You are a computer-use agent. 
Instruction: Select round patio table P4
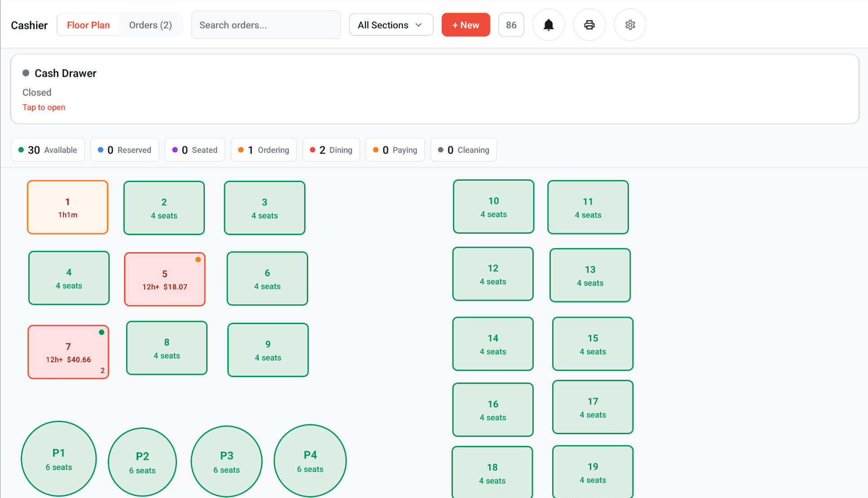pyautogui.click(x=310, y=461)
